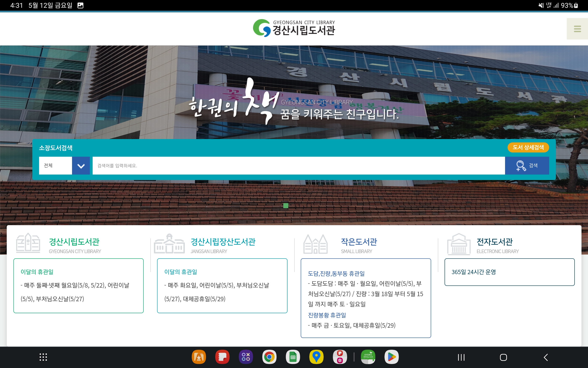Click the magnifier 검색 search button
The width and height of the screenshot is (588, 368).
pyautogui.click(x=527, y=166)
